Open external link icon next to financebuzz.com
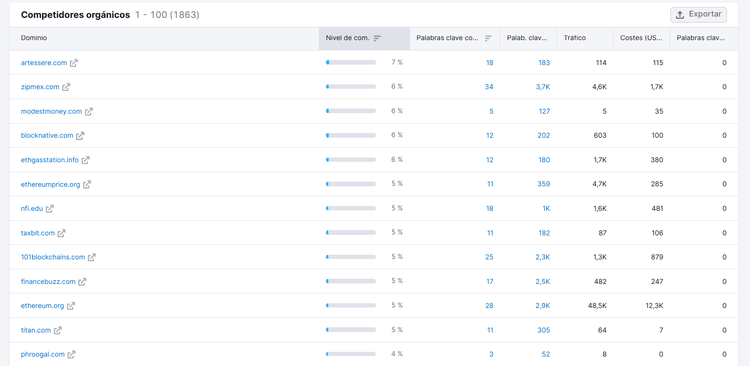 point(82,282)
